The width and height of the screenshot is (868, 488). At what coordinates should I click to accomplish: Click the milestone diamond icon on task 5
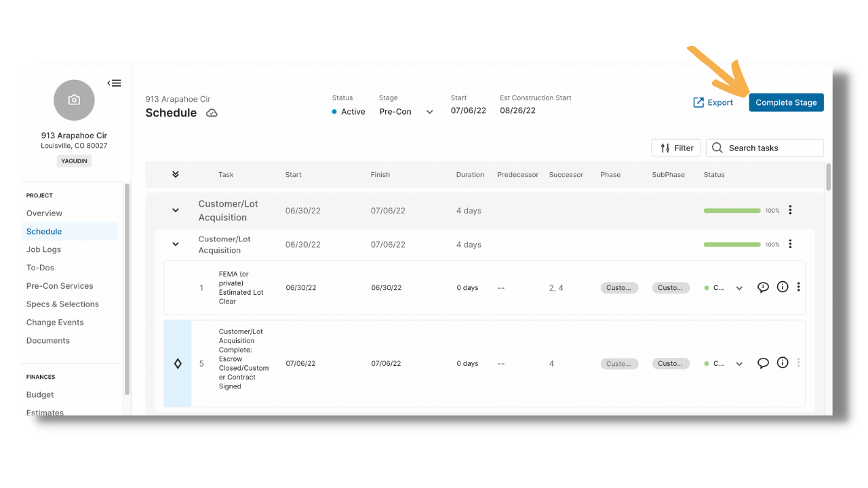[x=178, y=363]
